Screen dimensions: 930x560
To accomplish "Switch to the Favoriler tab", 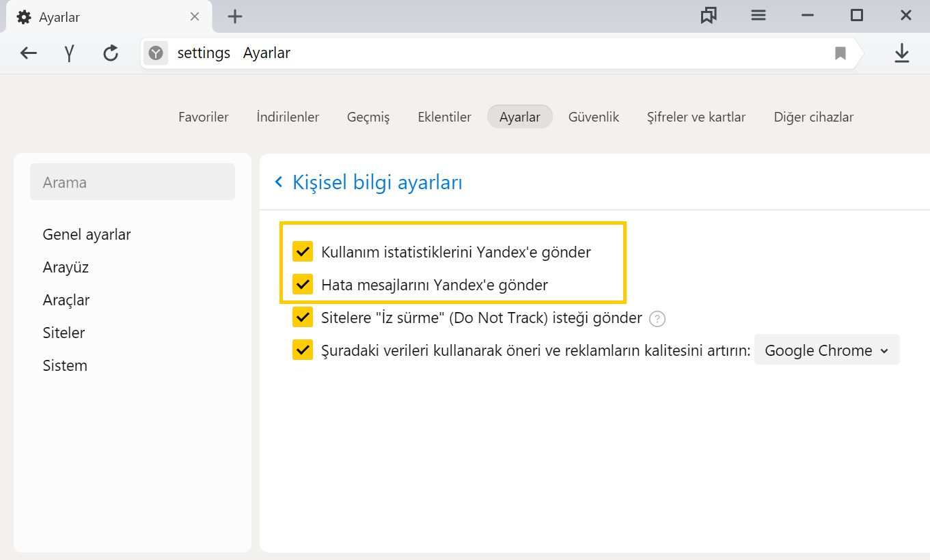I will coord(204,117).
